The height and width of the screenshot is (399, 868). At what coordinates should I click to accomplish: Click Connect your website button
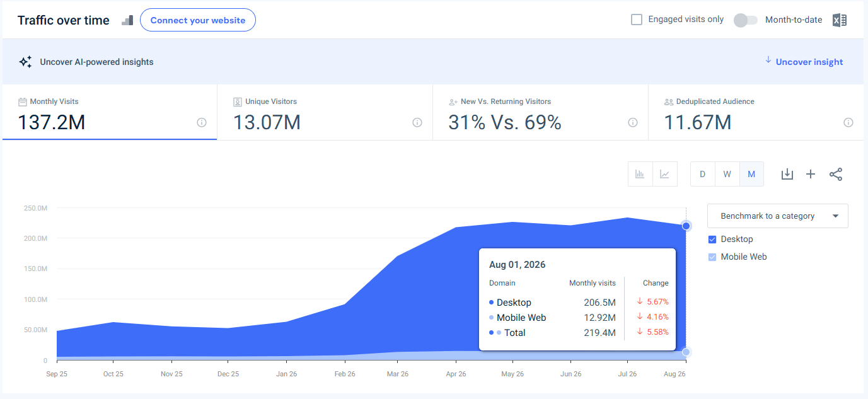198,20
